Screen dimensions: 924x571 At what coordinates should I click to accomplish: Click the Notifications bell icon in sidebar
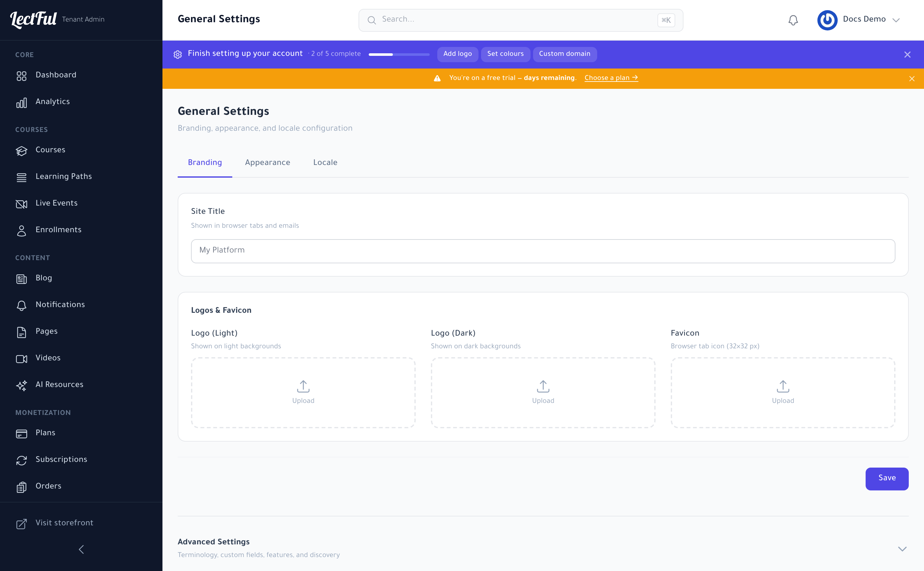[22, 305]
